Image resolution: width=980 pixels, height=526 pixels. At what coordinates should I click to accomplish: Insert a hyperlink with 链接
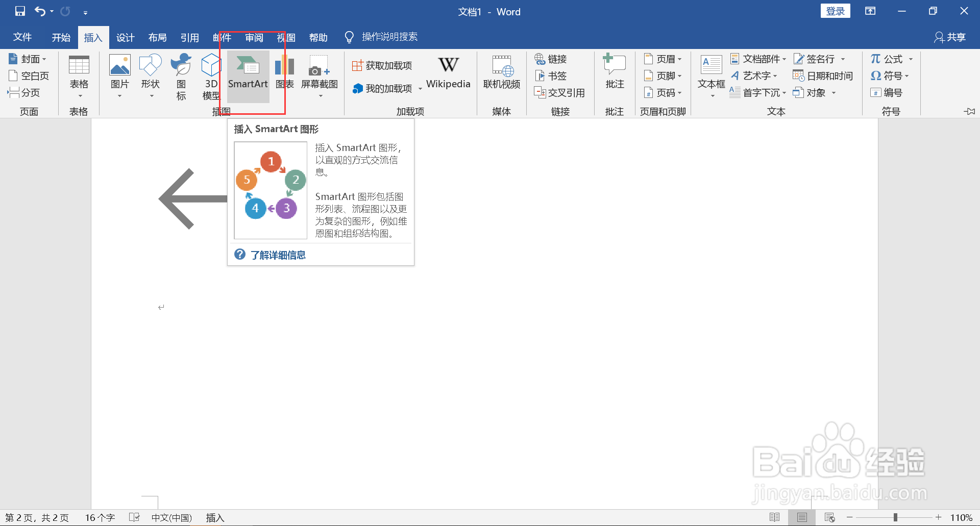[551, 59]
